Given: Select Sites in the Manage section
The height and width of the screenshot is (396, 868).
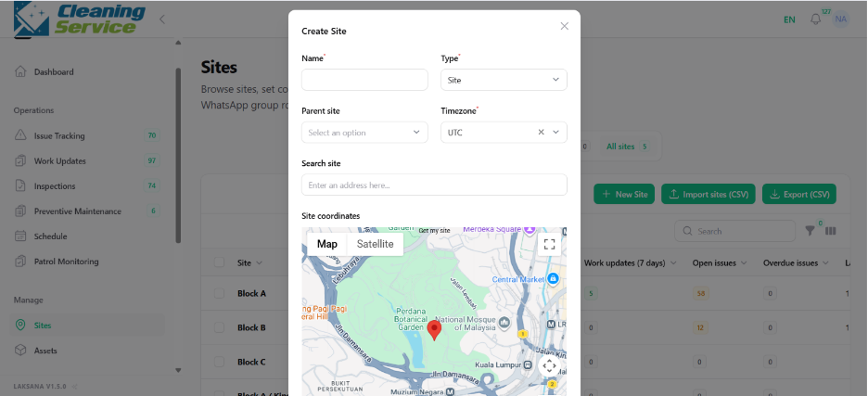Looking at the screenshot, I should pyautogui.click(x=43, y=326).
